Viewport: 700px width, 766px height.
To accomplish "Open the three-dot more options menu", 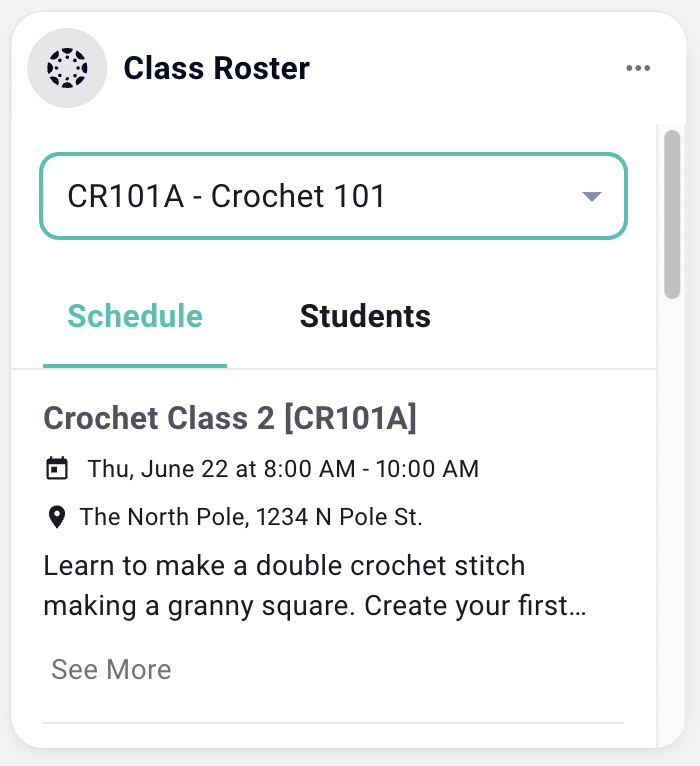I will click(638, 68).
